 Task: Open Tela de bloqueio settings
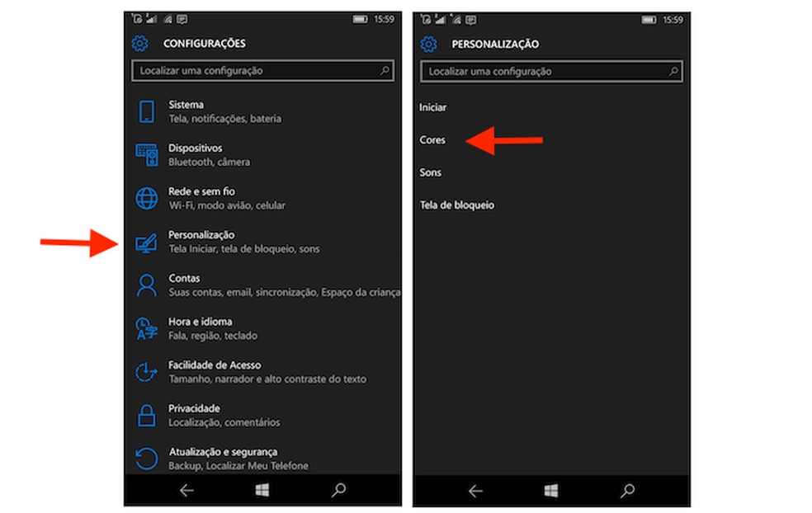(x=457, y=205)
